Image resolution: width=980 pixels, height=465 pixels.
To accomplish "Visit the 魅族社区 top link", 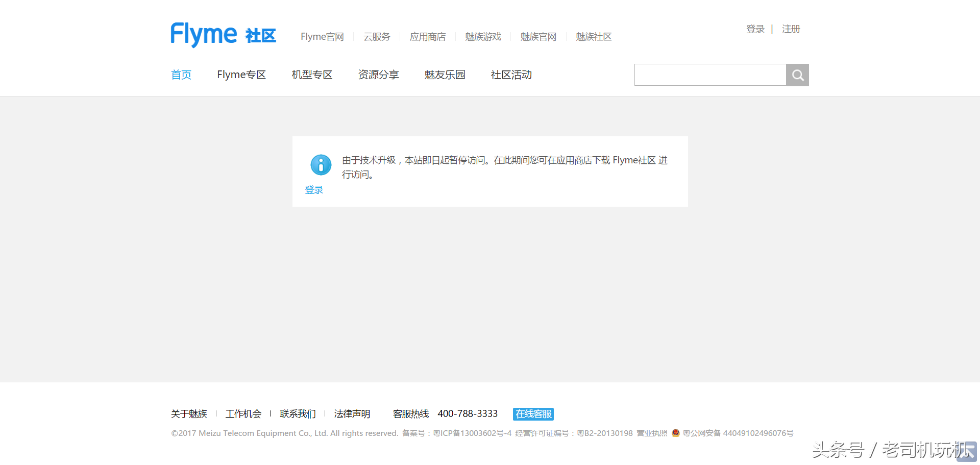I will [594, 37].
